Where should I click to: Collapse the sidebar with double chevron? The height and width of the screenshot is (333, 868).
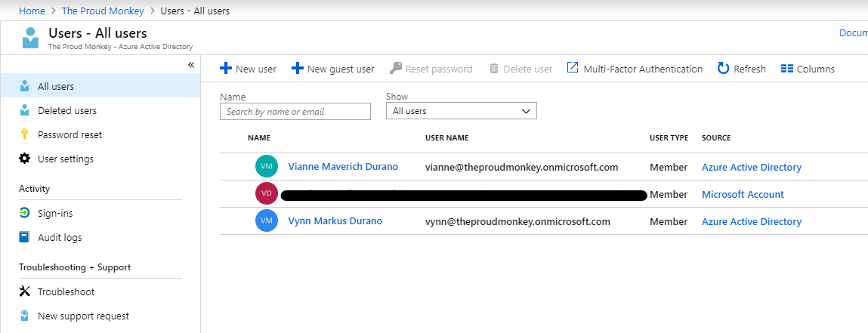[x=191, y=65]
